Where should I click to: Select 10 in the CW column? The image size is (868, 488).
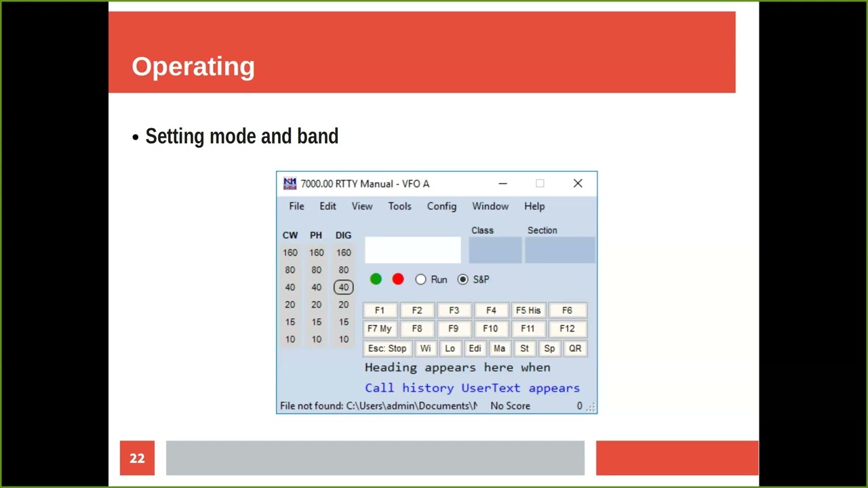[x=290, y=340]
